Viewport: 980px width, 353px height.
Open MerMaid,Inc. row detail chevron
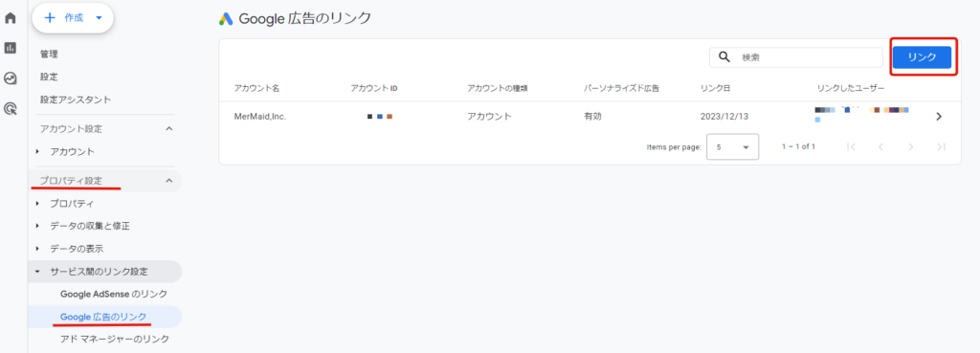tap(939, 116)
